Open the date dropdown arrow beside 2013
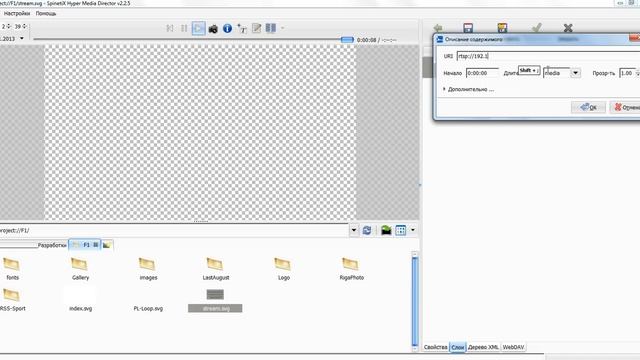This screenshot has width=640, height=360. point(22,38)
